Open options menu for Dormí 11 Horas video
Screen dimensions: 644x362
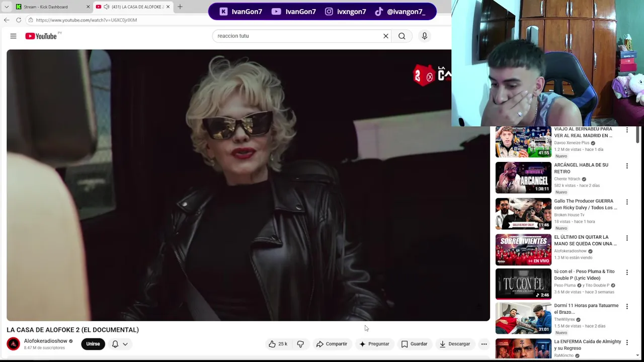pyautogui.click(x=627, y=306)
